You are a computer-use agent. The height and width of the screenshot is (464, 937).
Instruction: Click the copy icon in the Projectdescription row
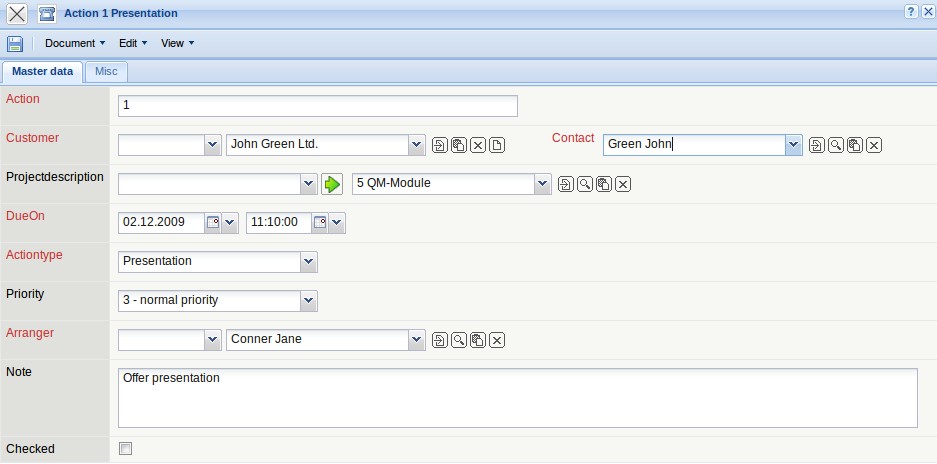[x=604, y=184]
